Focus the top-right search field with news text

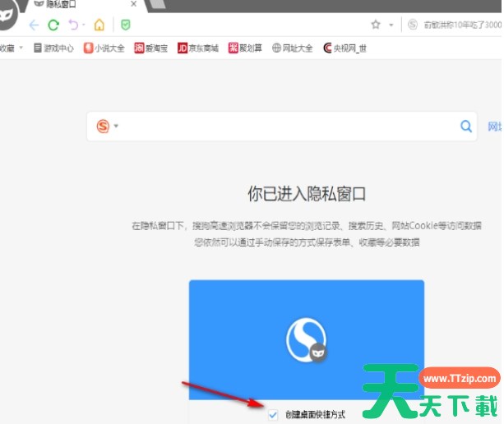tap(462, 25)
